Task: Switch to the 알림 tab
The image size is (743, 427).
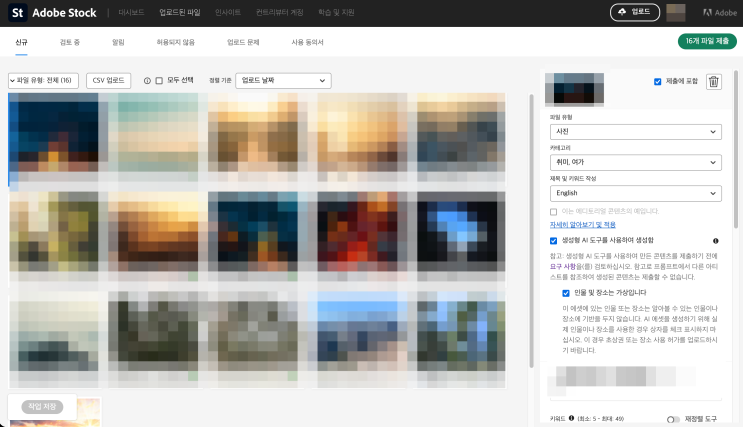Action: 118,42
